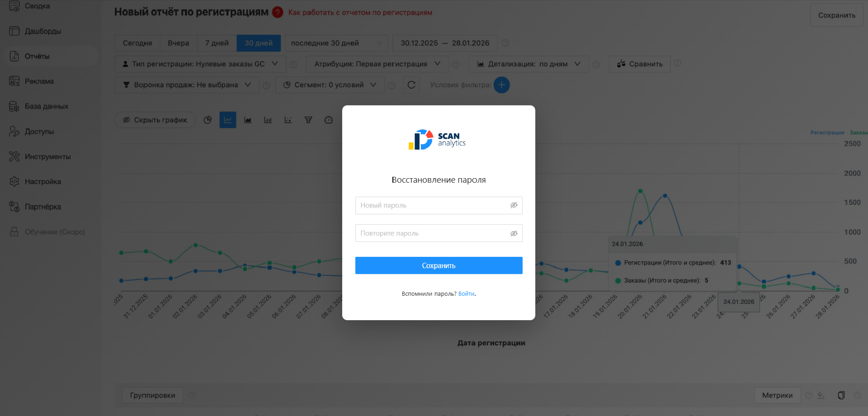The image size is (868, 416).
Task: Select the 7 дней period tab
Action: (217, 43)
